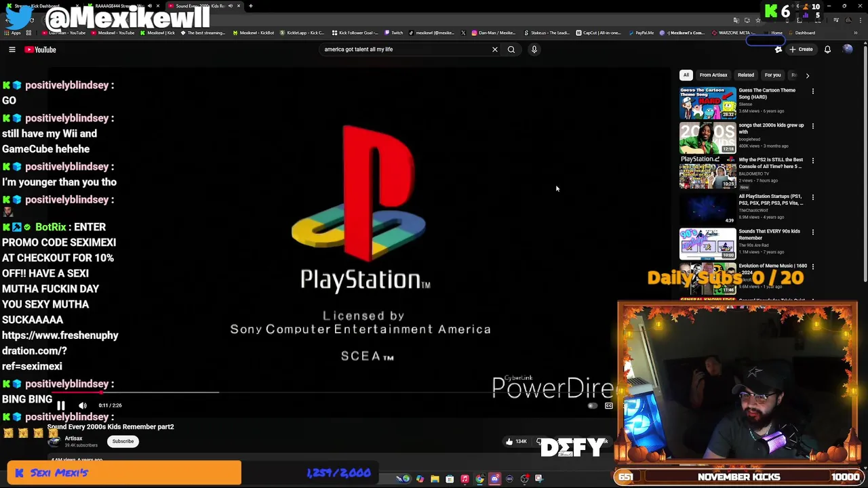Go to the YouTube home logo
Viewport: 868px width, 488px height.
41,49
